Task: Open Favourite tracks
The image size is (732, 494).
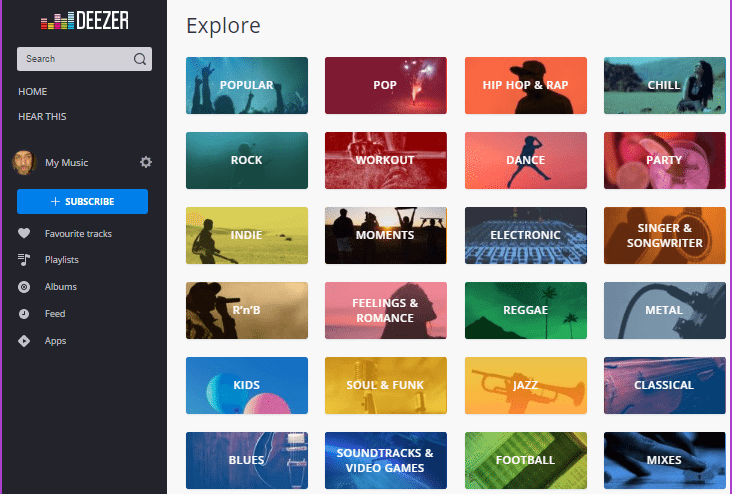Action: pos(78,233)
